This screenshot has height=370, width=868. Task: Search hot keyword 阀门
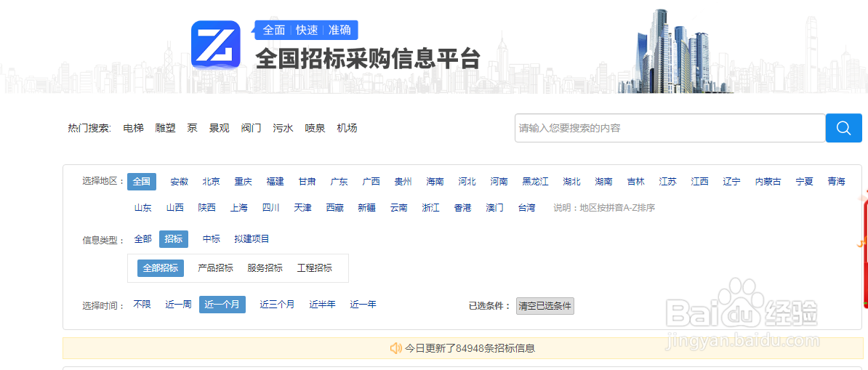(252, 129)
